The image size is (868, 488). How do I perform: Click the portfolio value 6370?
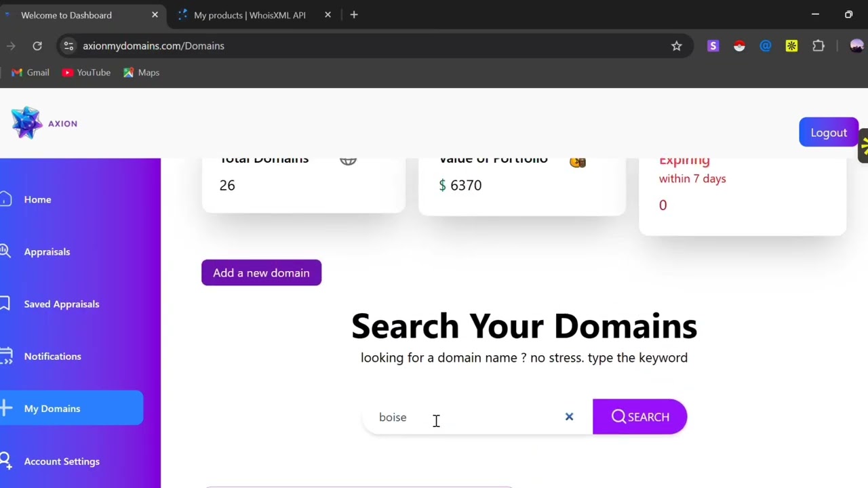pos(466,185)
